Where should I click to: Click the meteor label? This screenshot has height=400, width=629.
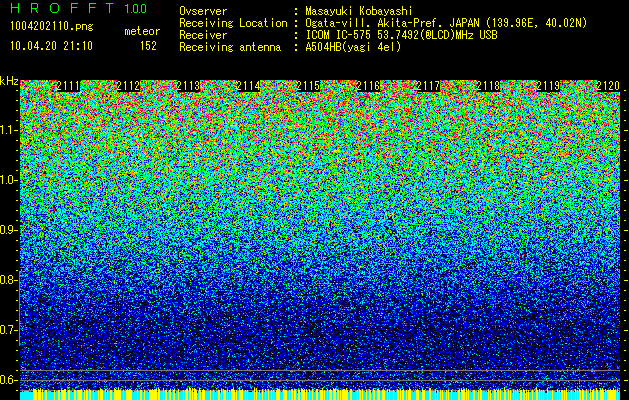pos(142,31)
